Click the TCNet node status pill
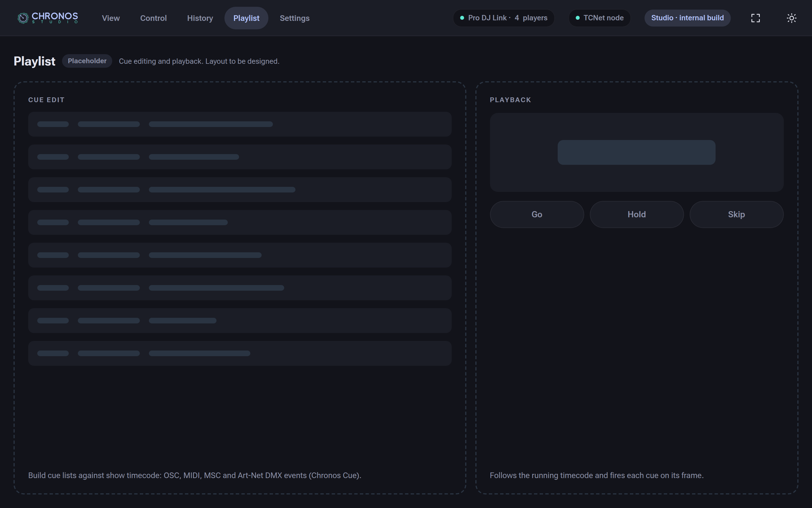This screenshot has width=812, height=508. [600, 18]
